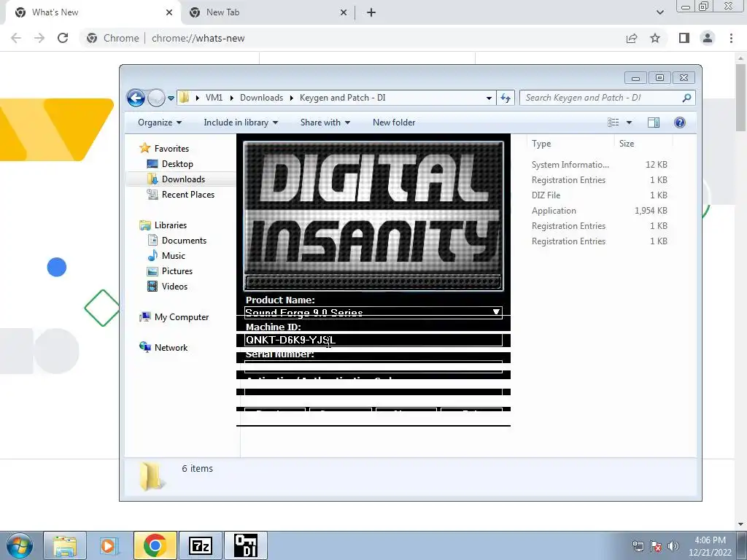This screenshot has width=747, height=560.
Task: Open media player from taskbar
Action: pyautogui.click(x=108, y=545)
